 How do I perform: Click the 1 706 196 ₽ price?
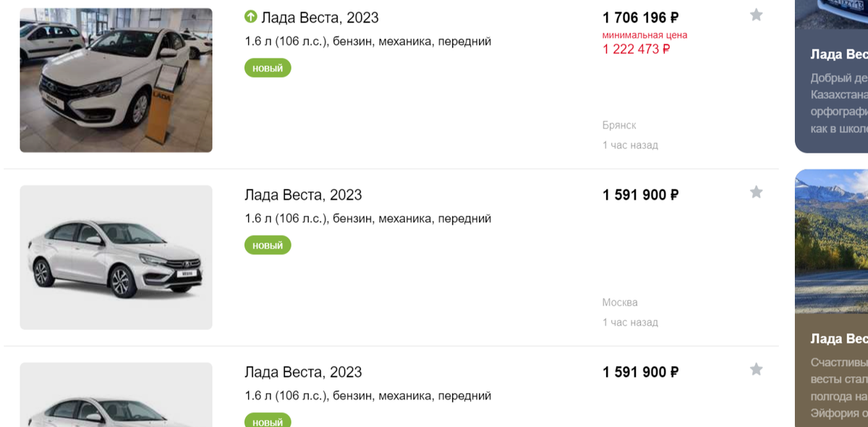coord(640,17)
